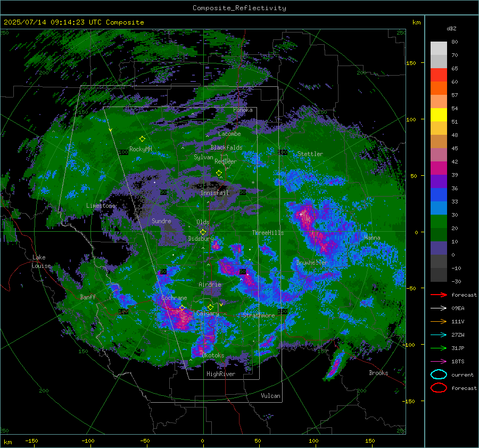479x448 pixels.
Task: Click the yellow diamond radar-center marker at Olds
Action: pyautogui.click(x=203, y=232)
